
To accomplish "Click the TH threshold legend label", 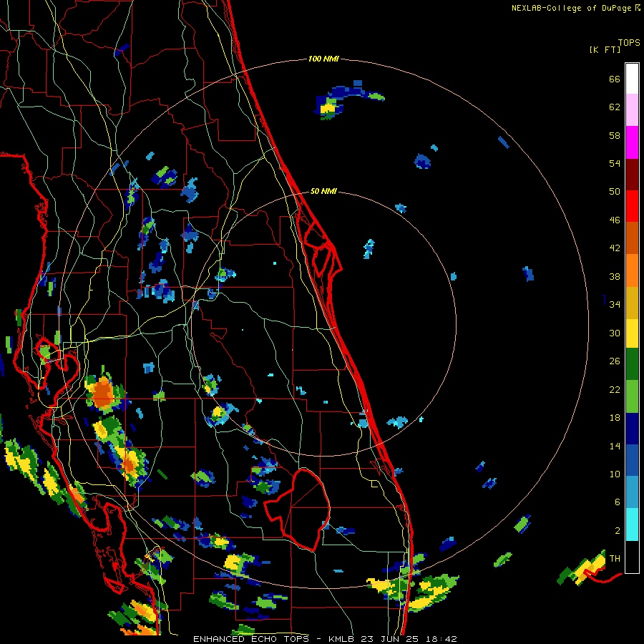I will coord(615,559).
